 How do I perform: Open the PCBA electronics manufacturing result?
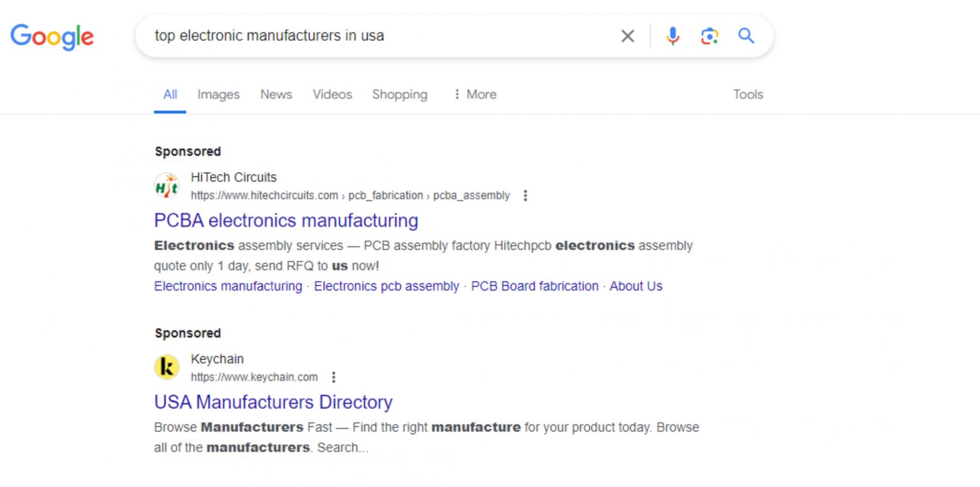click(x=285, y=220)
